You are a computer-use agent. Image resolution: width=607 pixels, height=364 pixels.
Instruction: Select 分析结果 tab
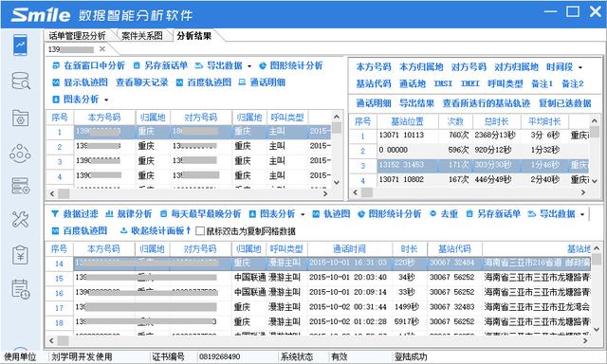click(194, 36)
